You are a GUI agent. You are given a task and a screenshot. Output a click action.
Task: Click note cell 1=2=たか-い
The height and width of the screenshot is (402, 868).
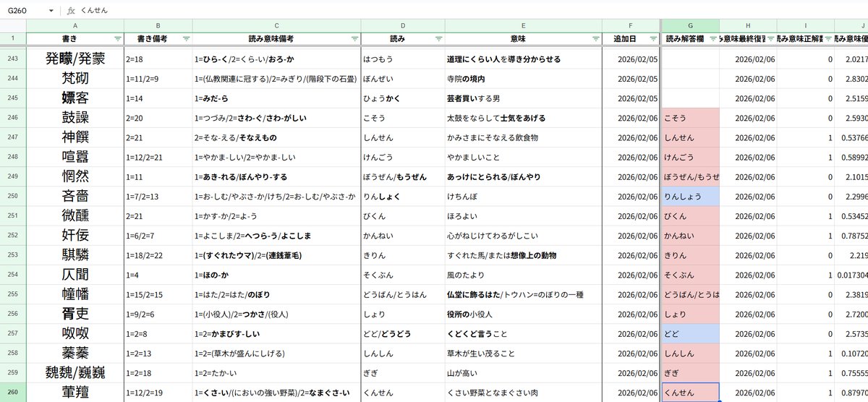pyautogui.click(x=276, y=373)
